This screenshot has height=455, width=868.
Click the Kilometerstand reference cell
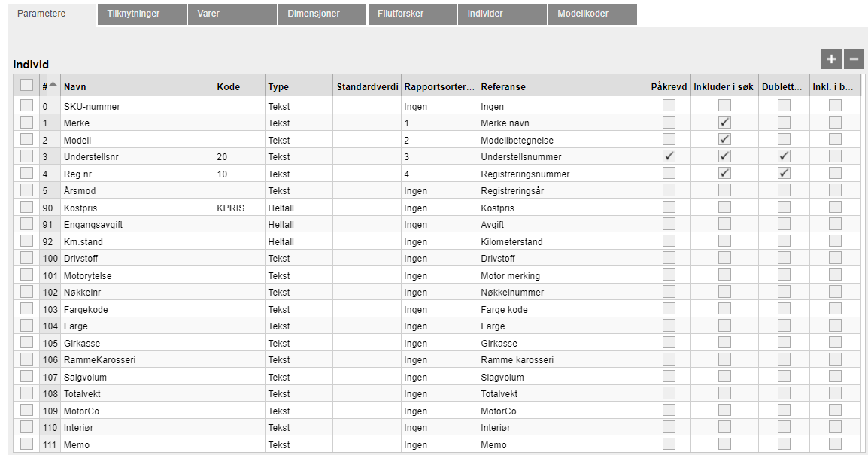pos(563,241)
